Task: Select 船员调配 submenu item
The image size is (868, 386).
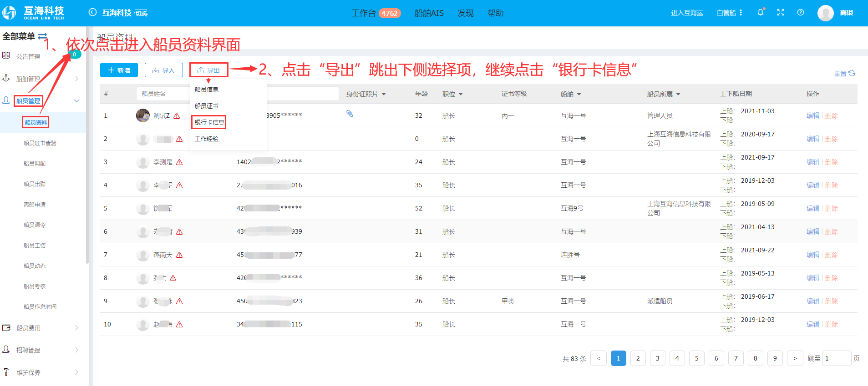Action: tap(35, 163)
